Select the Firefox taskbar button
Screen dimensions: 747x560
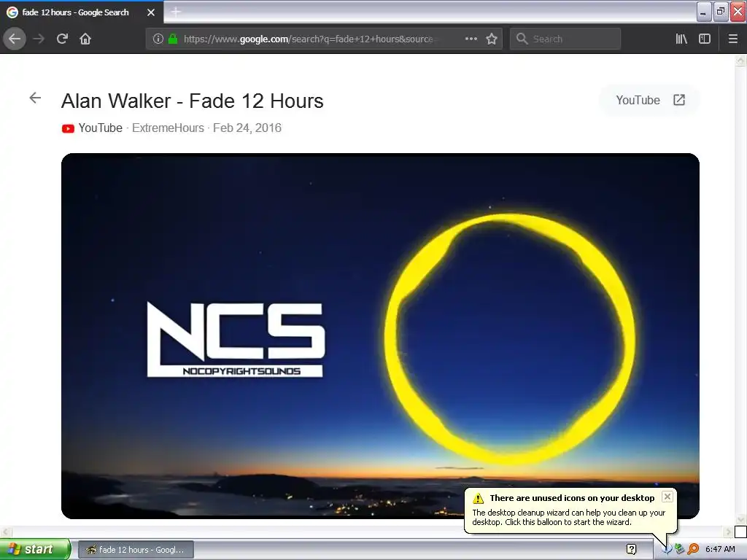pos(136,550)
